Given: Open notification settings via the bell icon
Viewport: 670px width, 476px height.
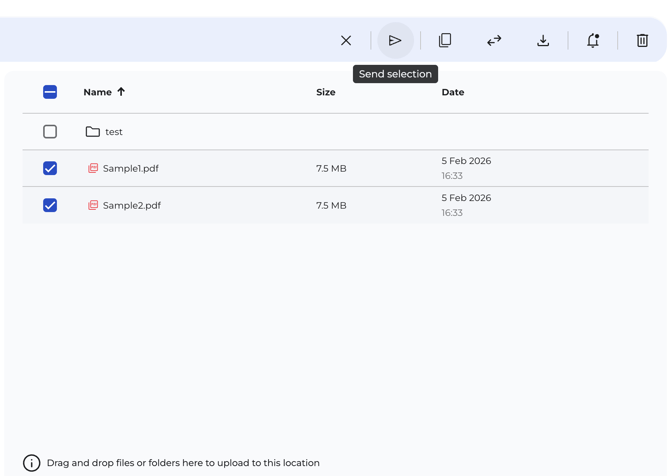Looking at the screenshot, I should click(593, 41).
